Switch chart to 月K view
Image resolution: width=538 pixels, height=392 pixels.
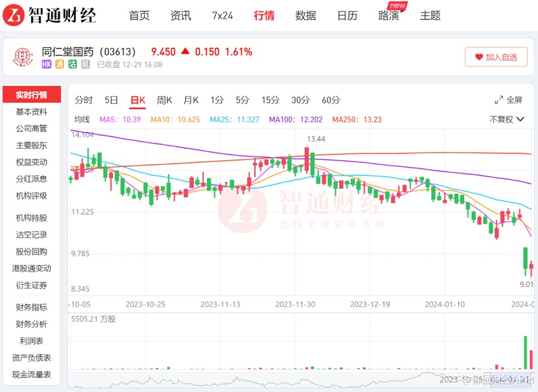coord(191,100)
